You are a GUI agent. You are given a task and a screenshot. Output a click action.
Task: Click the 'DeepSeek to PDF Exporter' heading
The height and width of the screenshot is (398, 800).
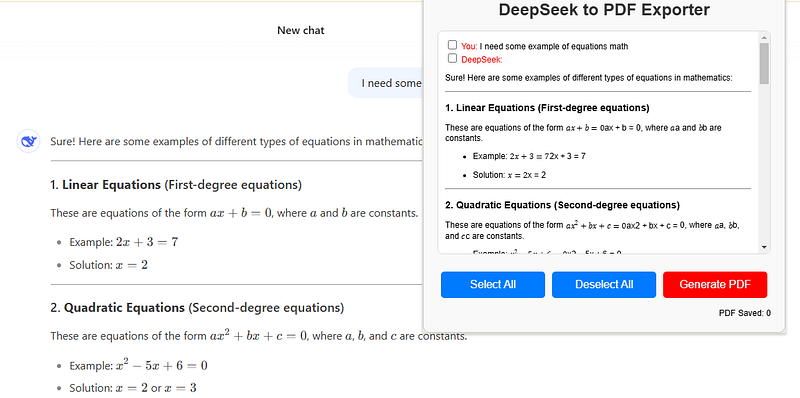point(604,10)
